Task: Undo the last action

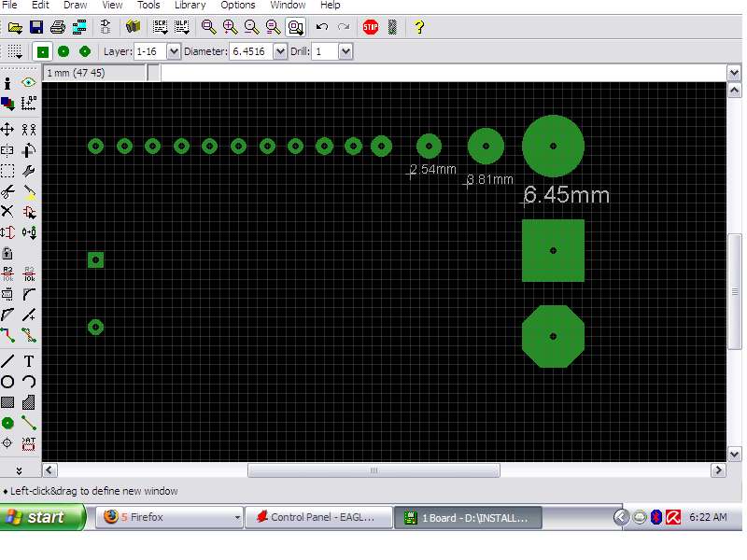Action: [321, 27]
